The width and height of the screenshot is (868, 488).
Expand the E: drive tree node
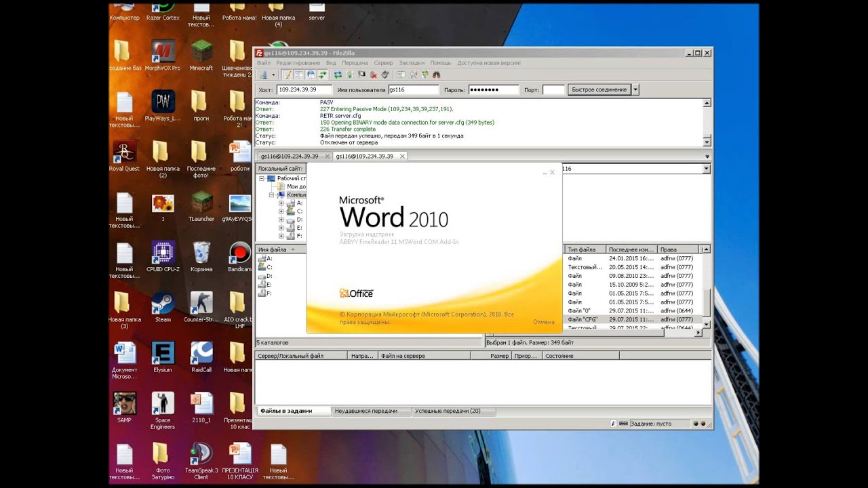(281, 228)
